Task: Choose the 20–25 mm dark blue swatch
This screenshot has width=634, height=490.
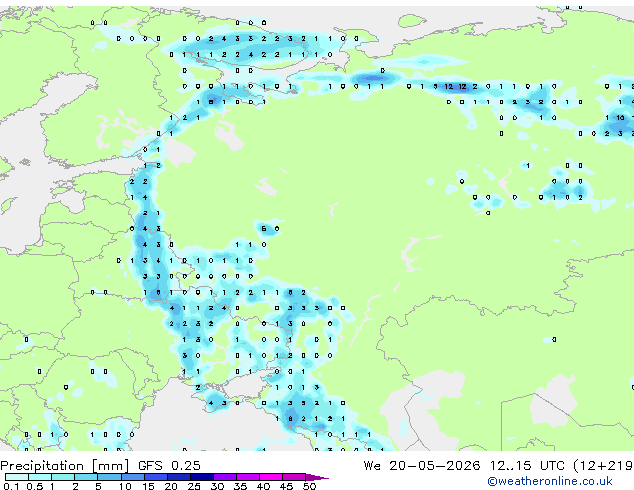Action: [x=178, y=477]
